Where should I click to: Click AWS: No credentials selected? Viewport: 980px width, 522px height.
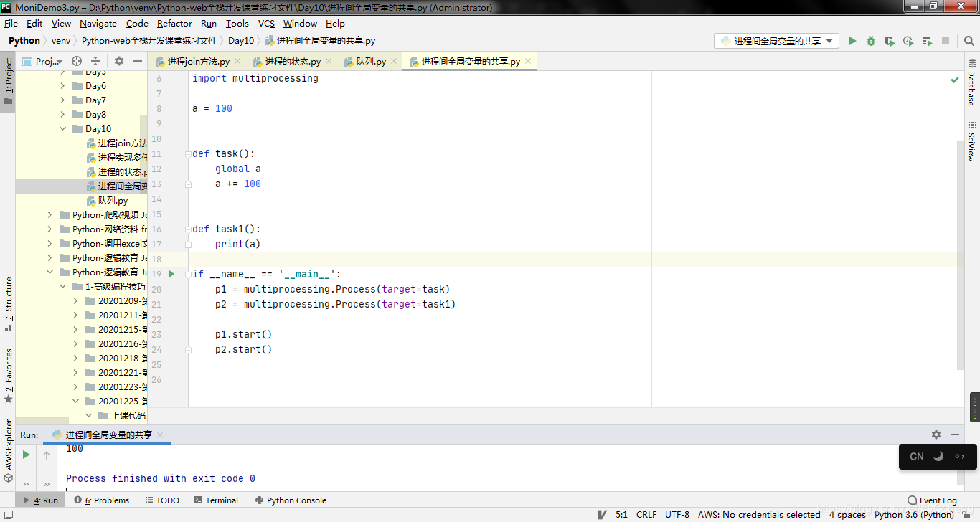coord(759,514)
